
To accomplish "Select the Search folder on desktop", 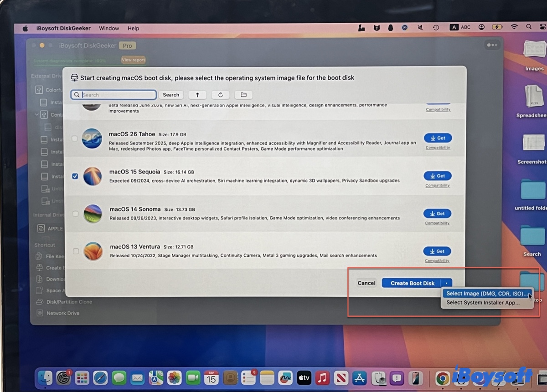I will [532, 241].
